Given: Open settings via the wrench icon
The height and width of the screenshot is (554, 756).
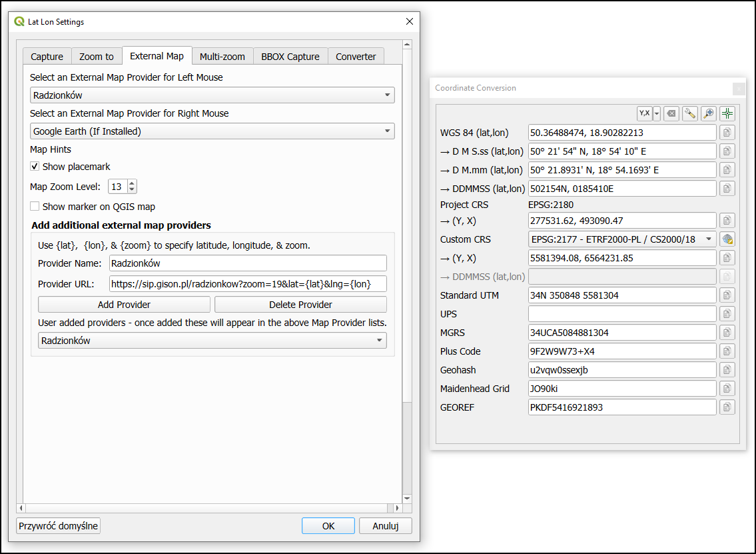Looking at the screenshot, I should pyautogui.click(x=690, y=113).
